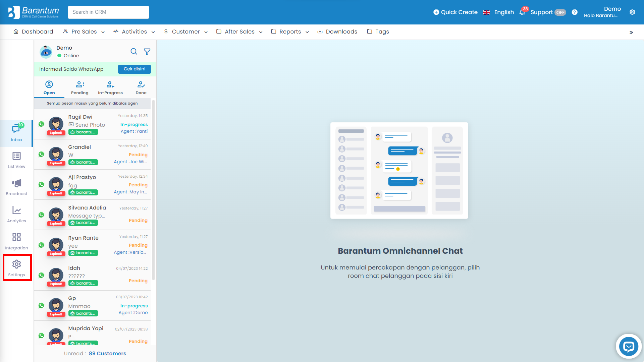Screen dimensions: 644x362
Task: Click the search magnifier in chat panel
Action: click(x=134, y=52)
